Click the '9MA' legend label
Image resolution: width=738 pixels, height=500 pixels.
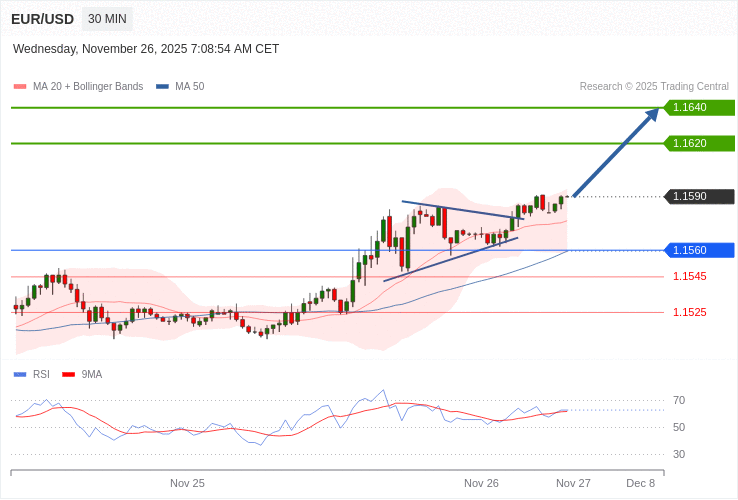click(x=92, y=375)
